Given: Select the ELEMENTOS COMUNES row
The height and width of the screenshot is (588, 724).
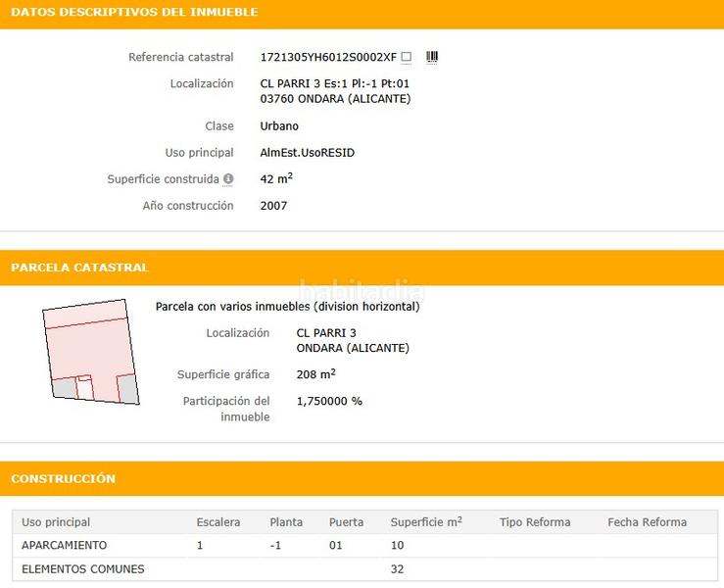Looking at the screenshot, I should click(364, 569).
